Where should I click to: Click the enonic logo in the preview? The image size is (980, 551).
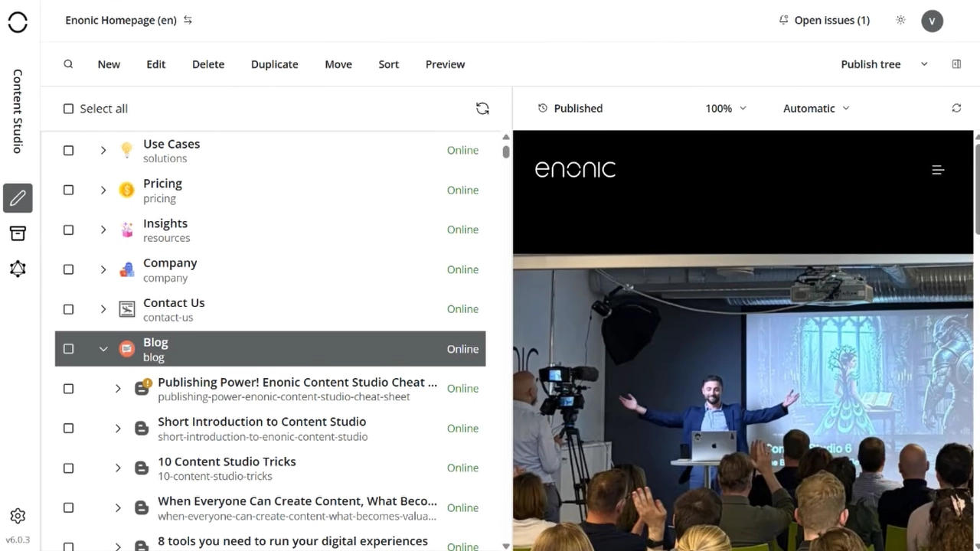coord(575,169)
